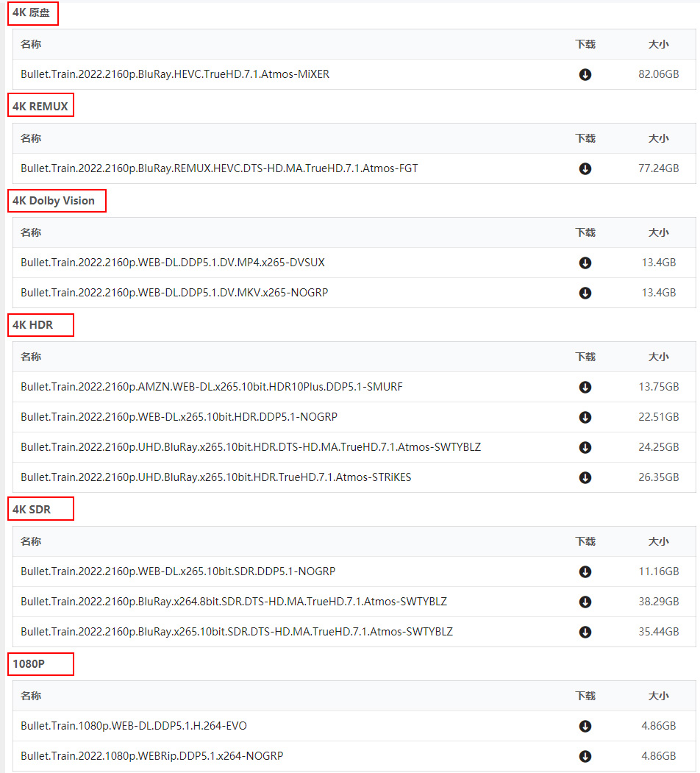The image size is (700, 773).
Task: Select the WEB-DL HDR.DDP5.1-NOGRP file name
Action: [x=179, y=416]
